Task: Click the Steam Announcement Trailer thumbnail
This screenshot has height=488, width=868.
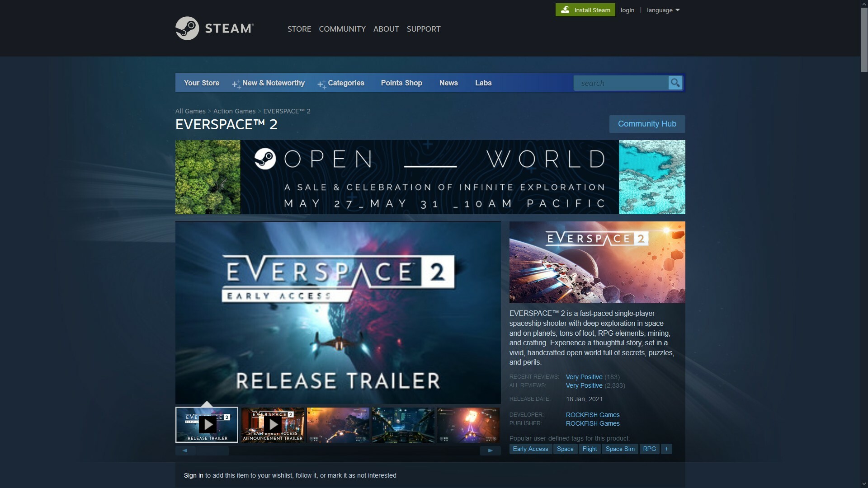Action: tap(273, 425)
